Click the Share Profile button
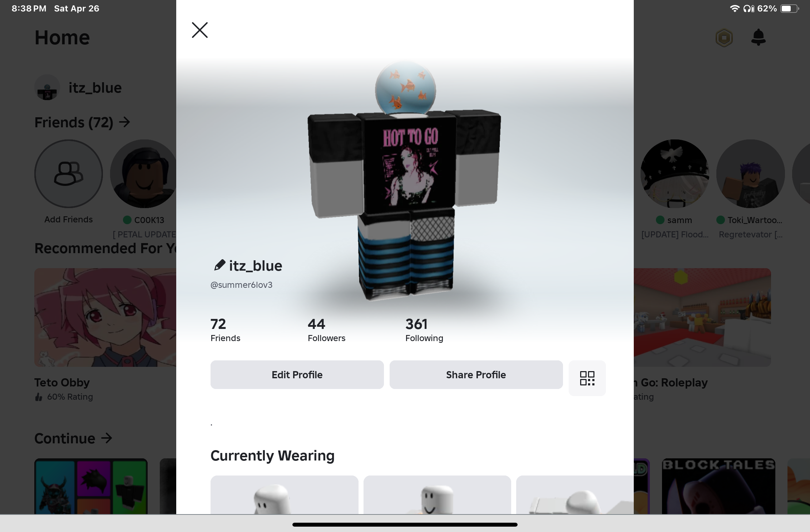The height and width of the screenshot is (532, 810). [x=476, y=375]
